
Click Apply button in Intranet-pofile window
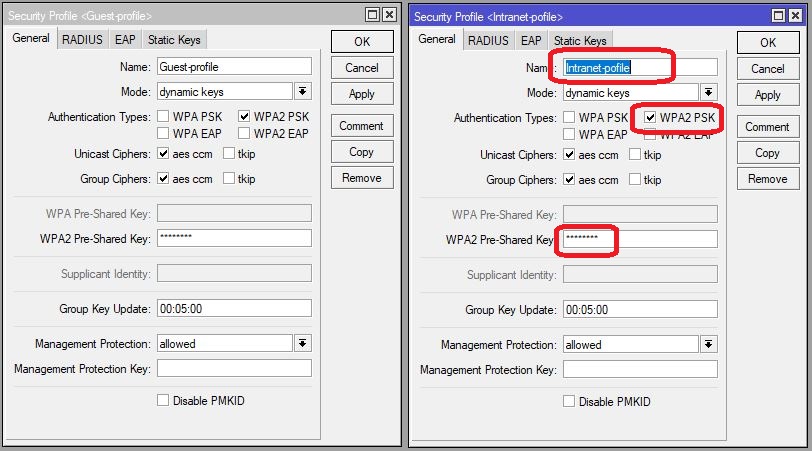(767, 95)
